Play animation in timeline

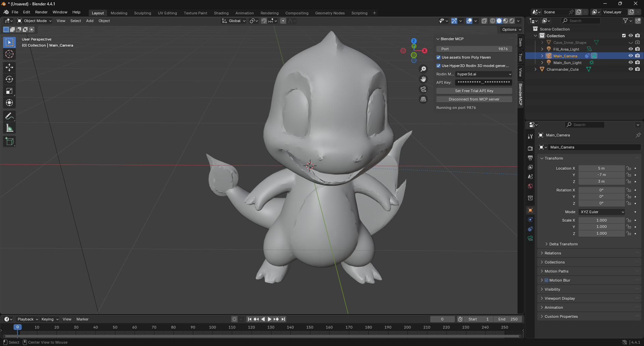click(269, 319)
